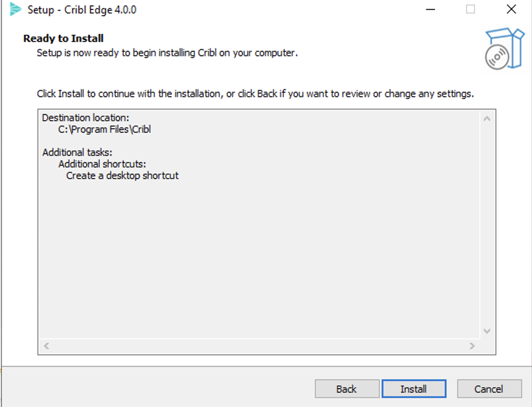532x407 pixels.
Task: Click Cancel to abort the setup
Action: 489,388
